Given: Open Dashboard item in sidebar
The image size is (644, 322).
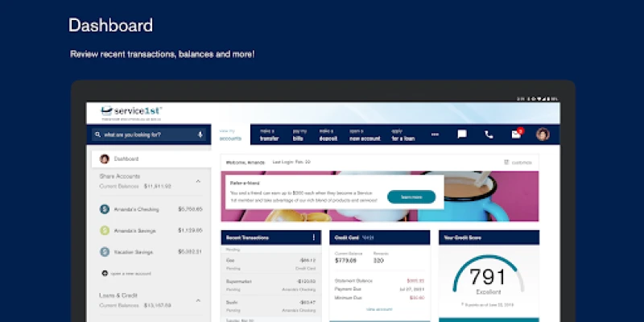Looking at the screenshot, I should tap(151, 159).
